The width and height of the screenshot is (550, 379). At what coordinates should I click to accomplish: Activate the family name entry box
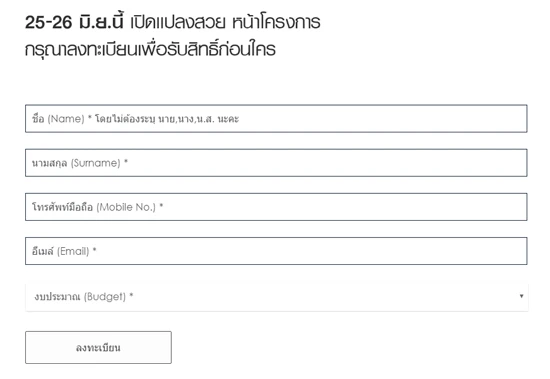coord(276,163)
